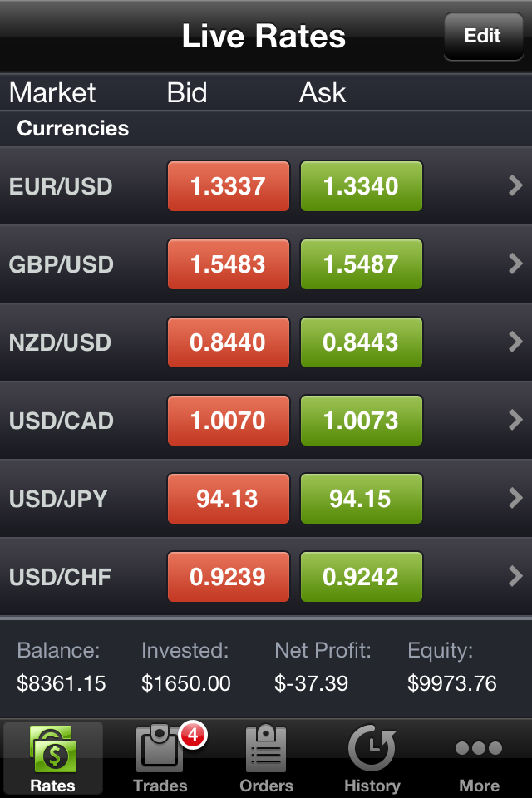Open the Orders clipboard icon
This screenshot has width=532, height=798.
tap(266, 749)
